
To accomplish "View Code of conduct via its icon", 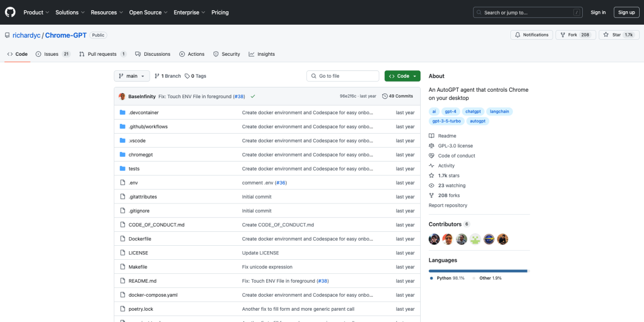I will pyautogui.click(x=430, y=155).
